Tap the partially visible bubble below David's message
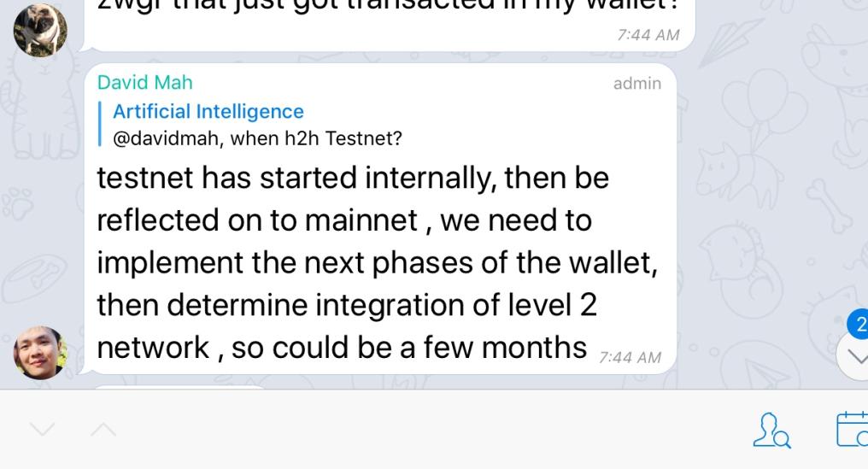This screenshot has width=868, height=469. click(x=179, y=386)
